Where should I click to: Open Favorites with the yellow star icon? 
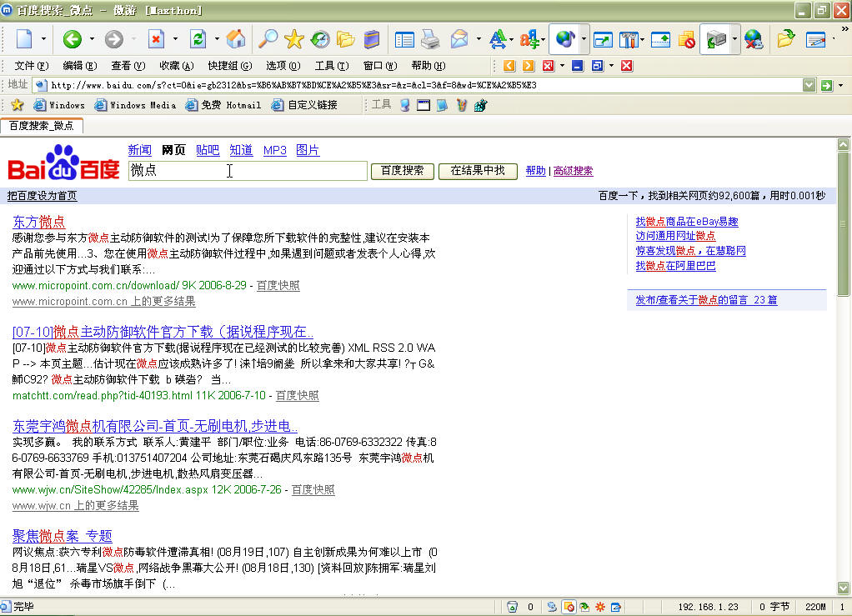(x=293, y=39)
